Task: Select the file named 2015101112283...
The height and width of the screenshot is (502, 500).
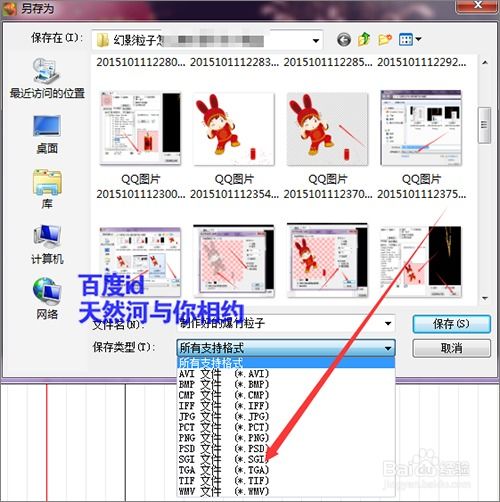Action: pyautogui.click(x=234, y=62)
